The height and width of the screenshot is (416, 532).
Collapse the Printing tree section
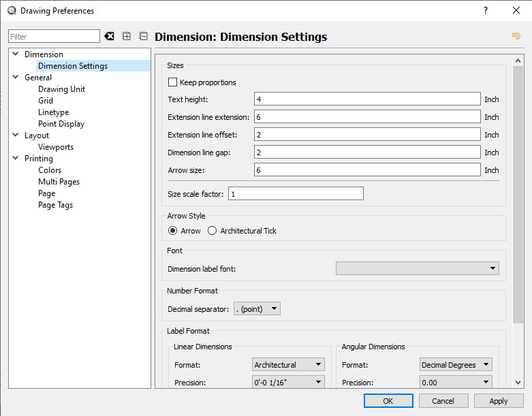click(x=15, y=159)
